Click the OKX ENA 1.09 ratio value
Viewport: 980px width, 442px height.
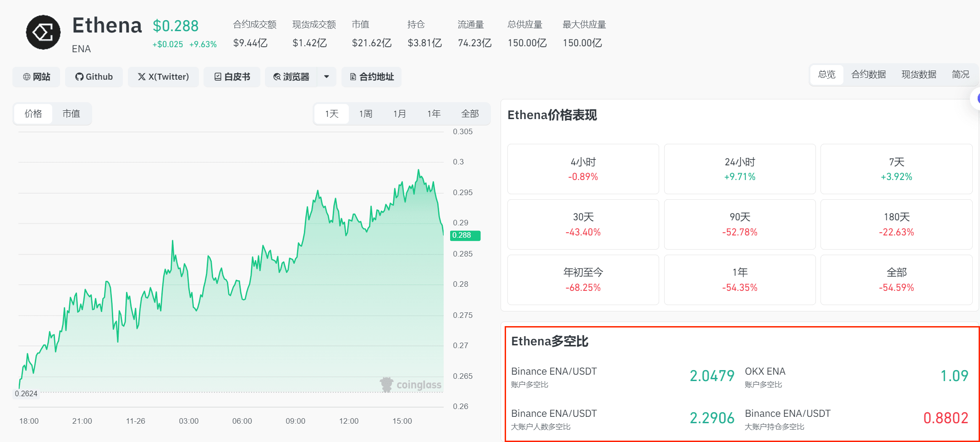pos(954,376)
